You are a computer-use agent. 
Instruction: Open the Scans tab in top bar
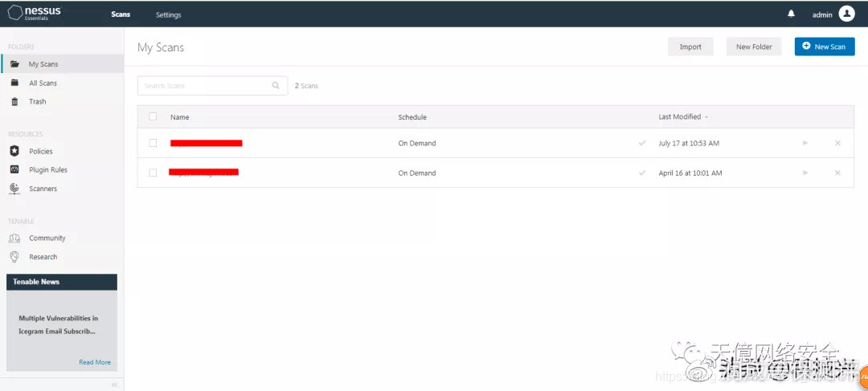(x=121, y=14)
